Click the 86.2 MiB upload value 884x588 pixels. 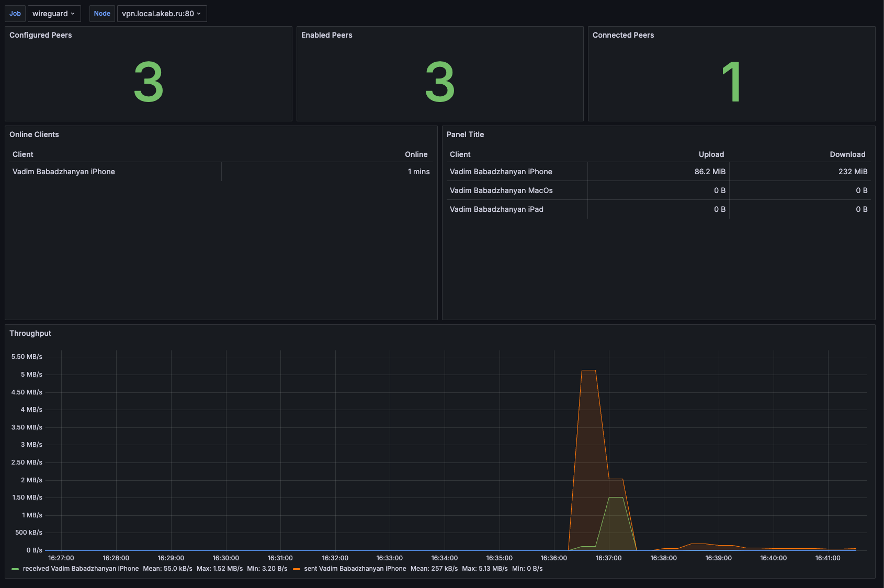pyautogui.click(x=710, y=172)
